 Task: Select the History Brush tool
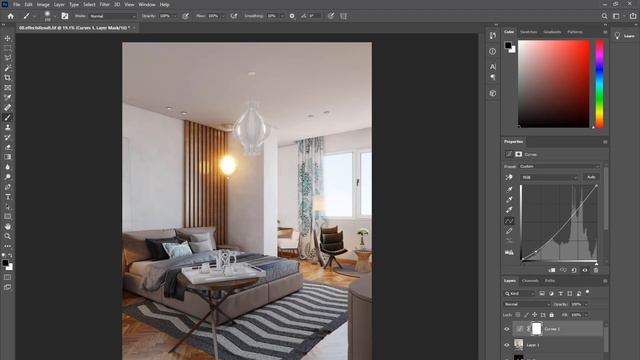pyautogui.click(x=8, y=138)
